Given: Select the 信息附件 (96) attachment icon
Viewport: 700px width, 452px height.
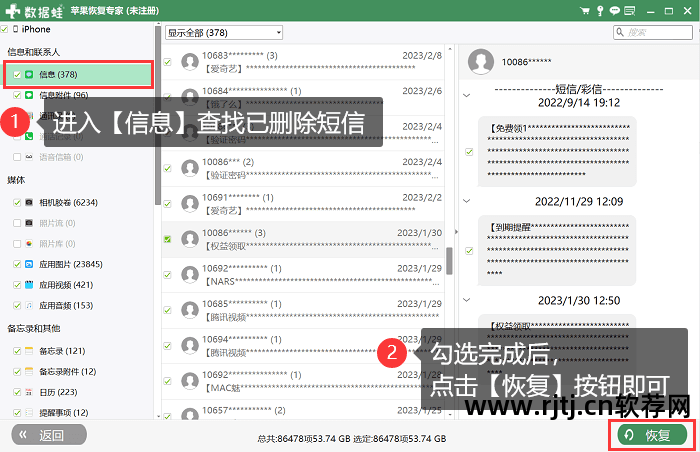Looking at the screenshot, I should coord(29,95).
